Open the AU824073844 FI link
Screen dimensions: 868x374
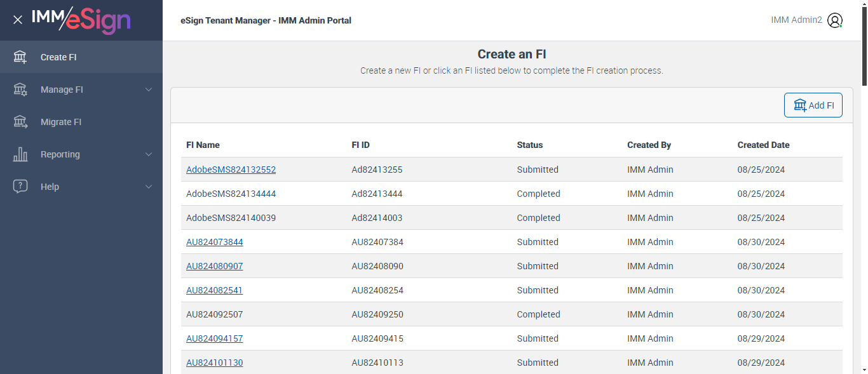tap(214, 242)
